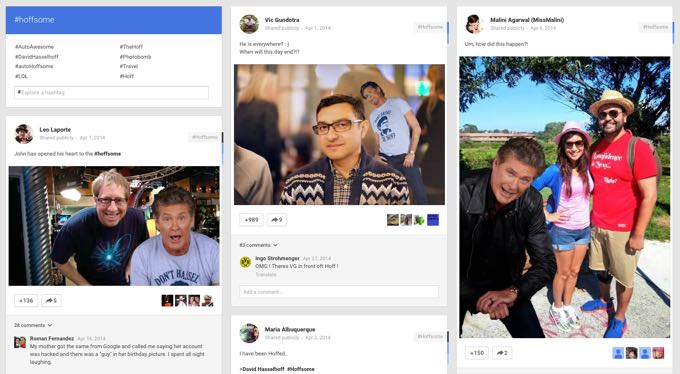Open Vic Gundotra's photobomb photo
The width and height of the screenshot is (680, 374).
[x=339, y=135]
